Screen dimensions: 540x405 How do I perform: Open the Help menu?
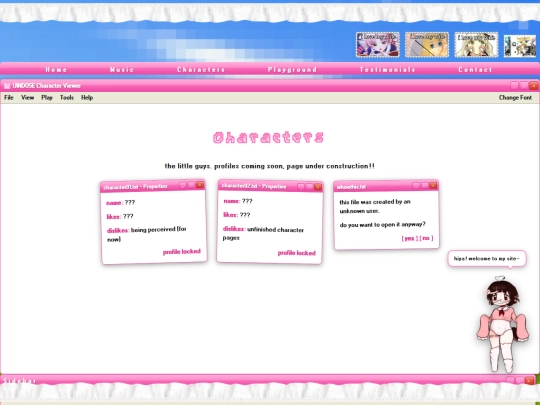87,97
